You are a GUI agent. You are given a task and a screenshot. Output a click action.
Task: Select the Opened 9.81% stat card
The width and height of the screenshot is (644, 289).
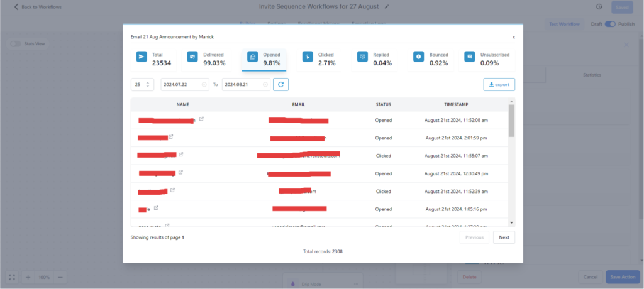pyautogui.click(x=264, y=60)
